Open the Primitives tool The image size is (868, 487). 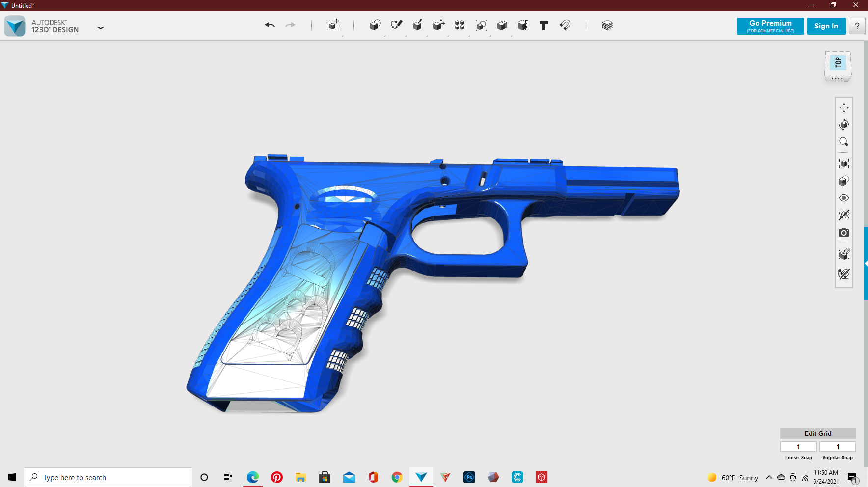tap(375, 26)
